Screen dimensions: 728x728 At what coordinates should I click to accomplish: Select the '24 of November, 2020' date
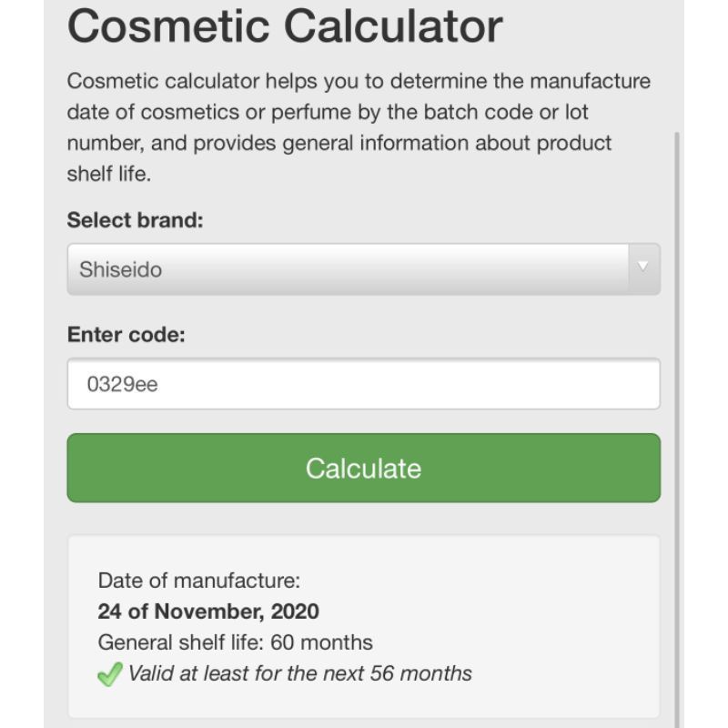pyautogui.click(x=208, y=612)
